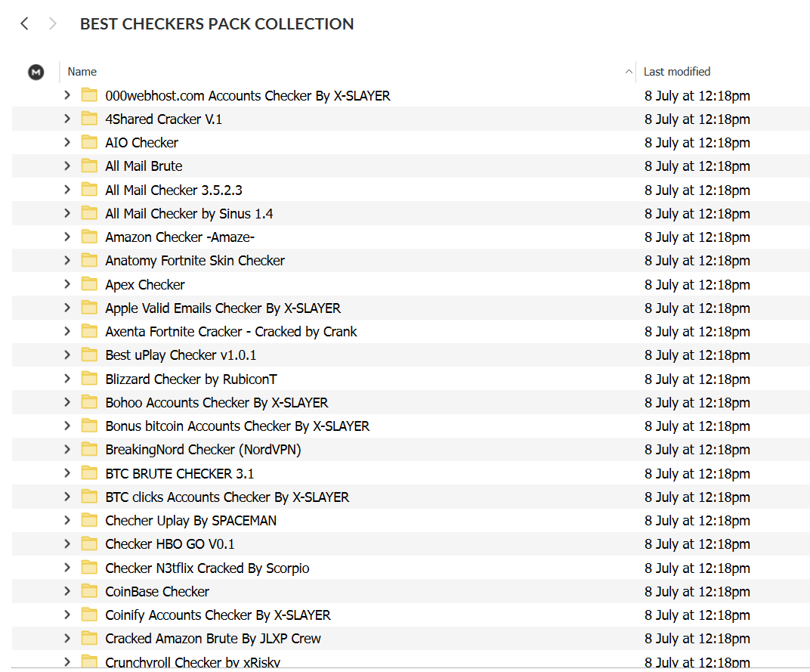Click Coinify Accounts Checker folder icon

[89, 615]
